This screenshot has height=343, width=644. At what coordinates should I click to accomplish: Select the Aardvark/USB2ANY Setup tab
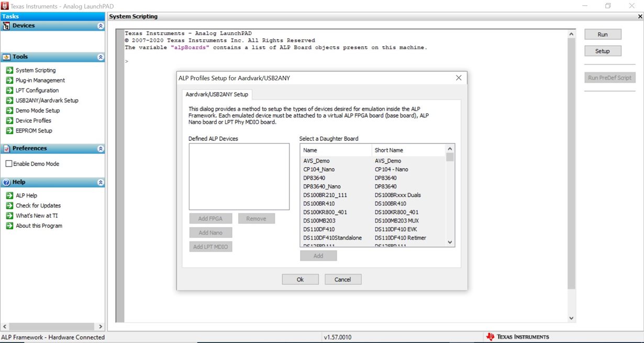[217, 94]
